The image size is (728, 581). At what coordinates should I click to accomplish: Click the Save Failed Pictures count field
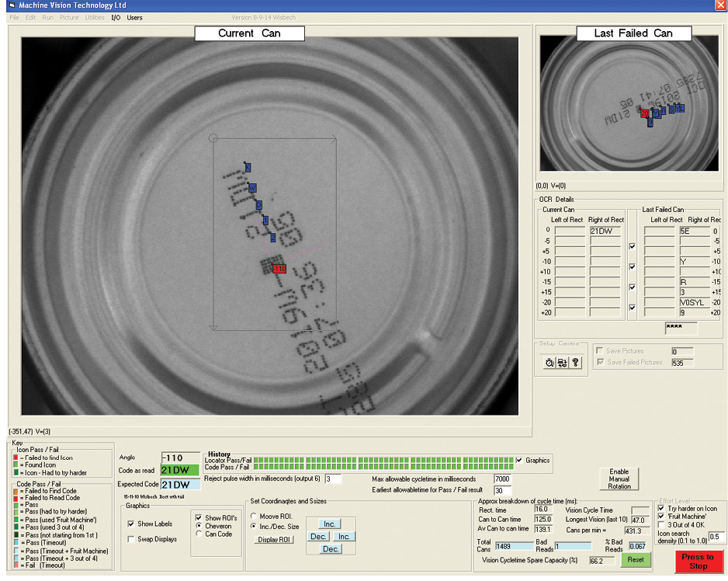point(682,363)
